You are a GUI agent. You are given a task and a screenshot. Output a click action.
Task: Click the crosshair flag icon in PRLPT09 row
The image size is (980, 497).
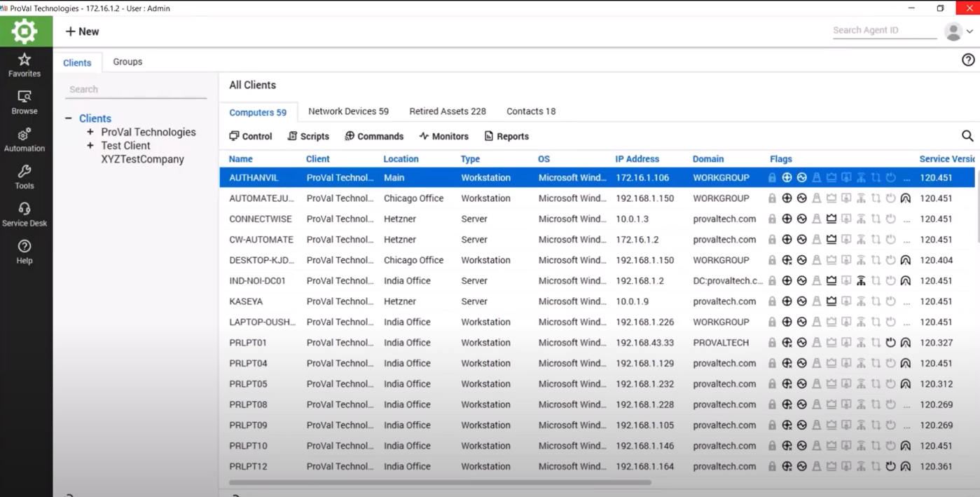click(787, 425)
